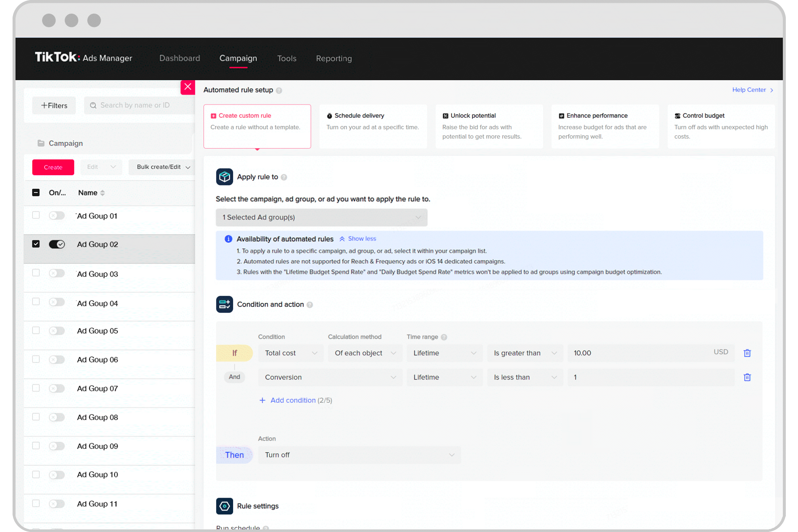The width and height of the screenshot is (798, 532).
Task: Click the Schedule delivery template icon
Action: [x=331, y=115]
